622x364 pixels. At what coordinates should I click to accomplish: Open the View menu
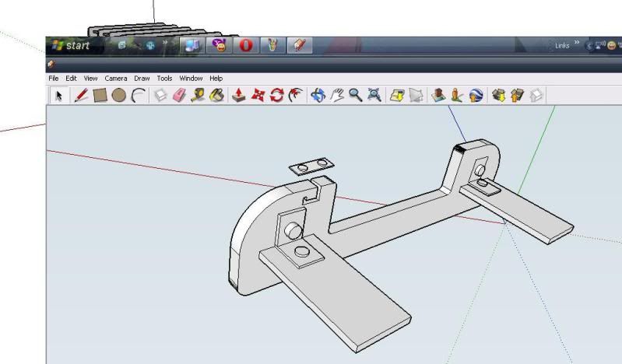(x=90, y=78)
